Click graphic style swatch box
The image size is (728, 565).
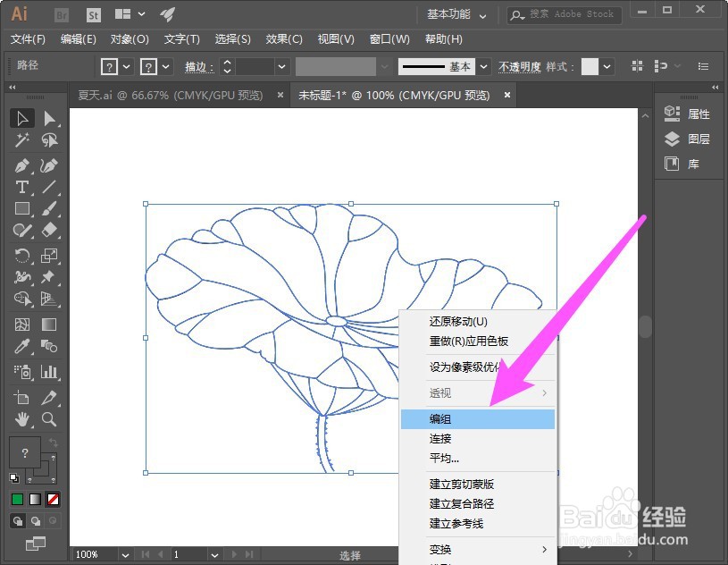tap(590, 67)
